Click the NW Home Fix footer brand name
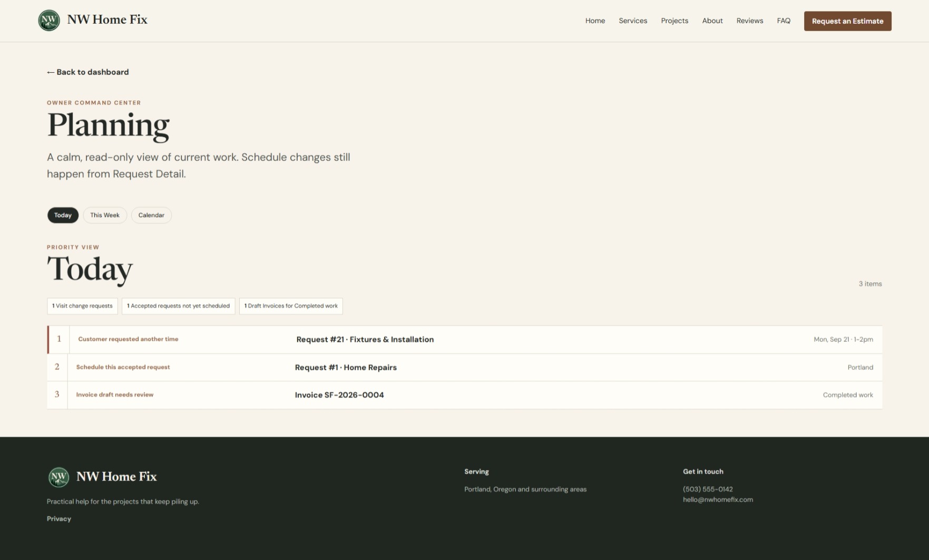929x560 pixels. pos(116,477)
